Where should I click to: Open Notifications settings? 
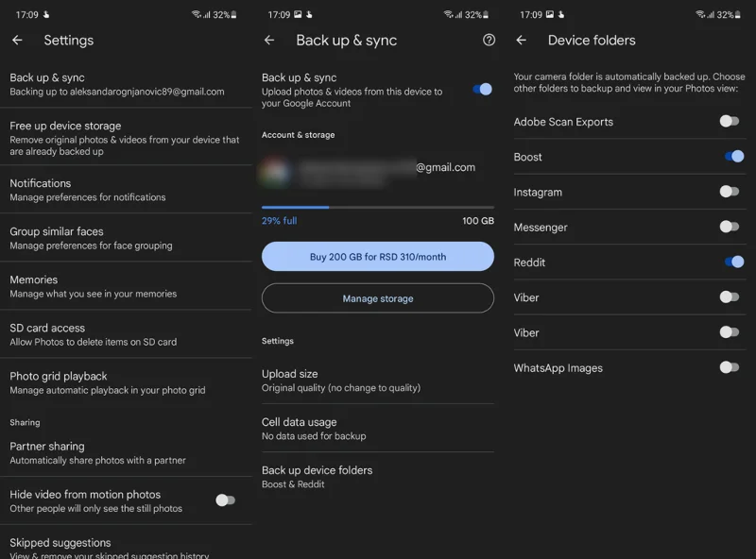pyautogui.click(x=126, y=190)
